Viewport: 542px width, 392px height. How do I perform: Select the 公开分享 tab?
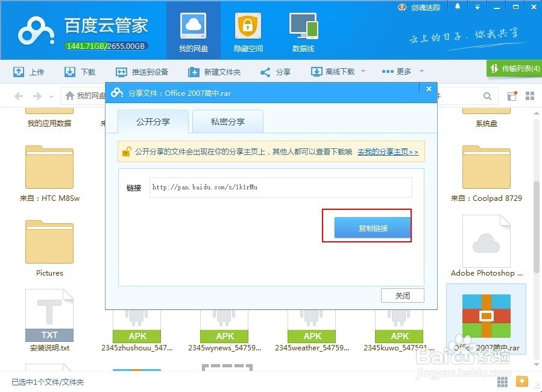(x=153, y=122)
